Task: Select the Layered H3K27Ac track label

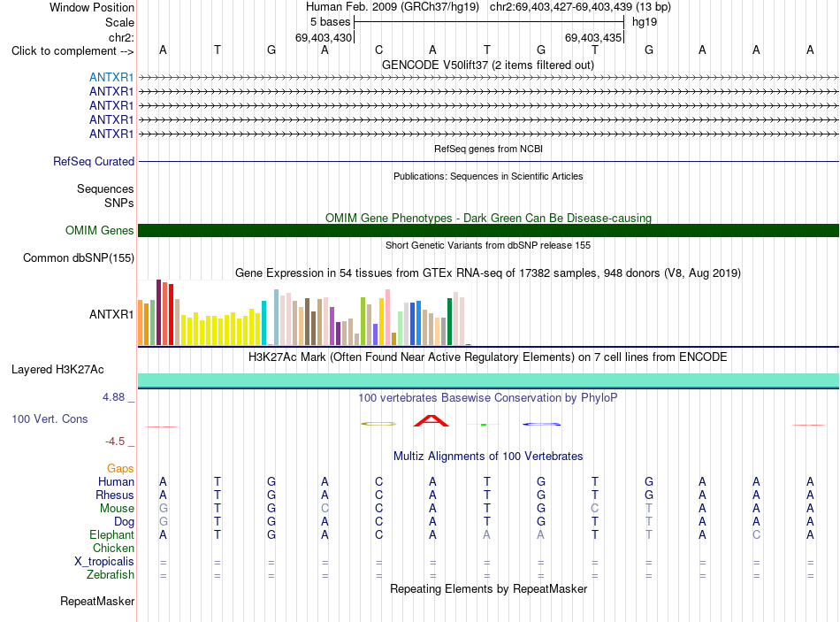Action: coord(57,370)
